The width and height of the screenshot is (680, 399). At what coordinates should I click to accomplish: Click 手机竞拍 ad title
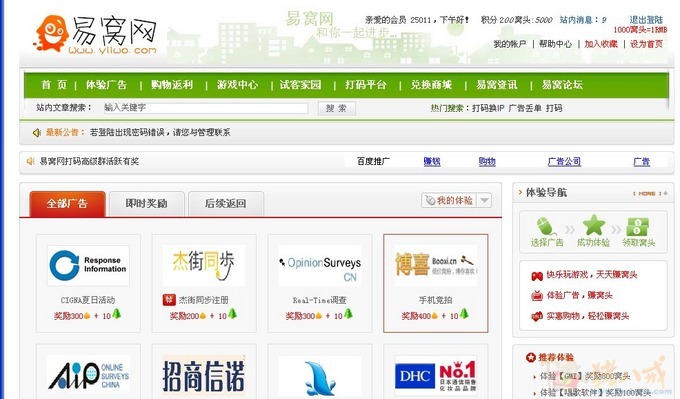[435, 300]
